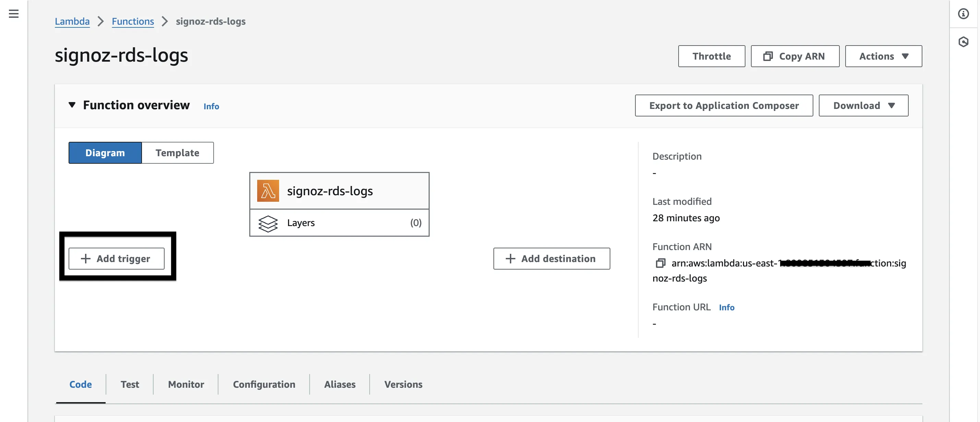Switch to Diagram view
The image size is (980, 422).
coord(105,153)
